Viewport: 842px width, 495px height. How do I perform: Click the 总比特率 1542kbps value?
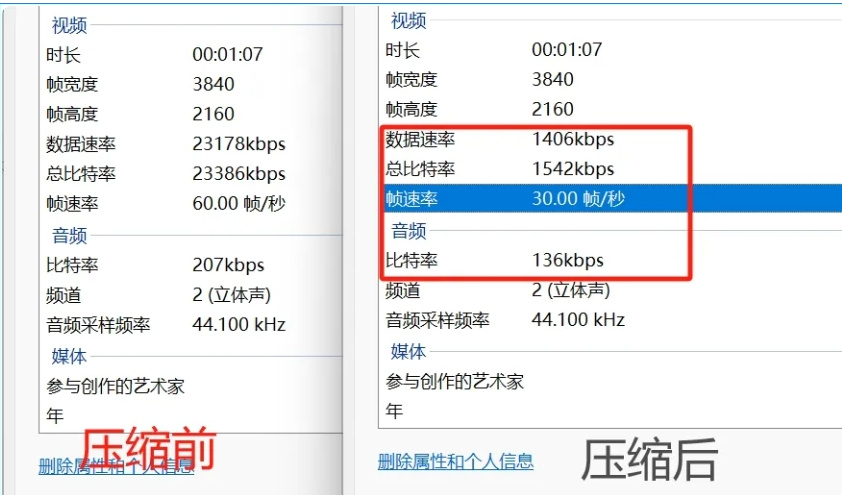coord(573,169)
